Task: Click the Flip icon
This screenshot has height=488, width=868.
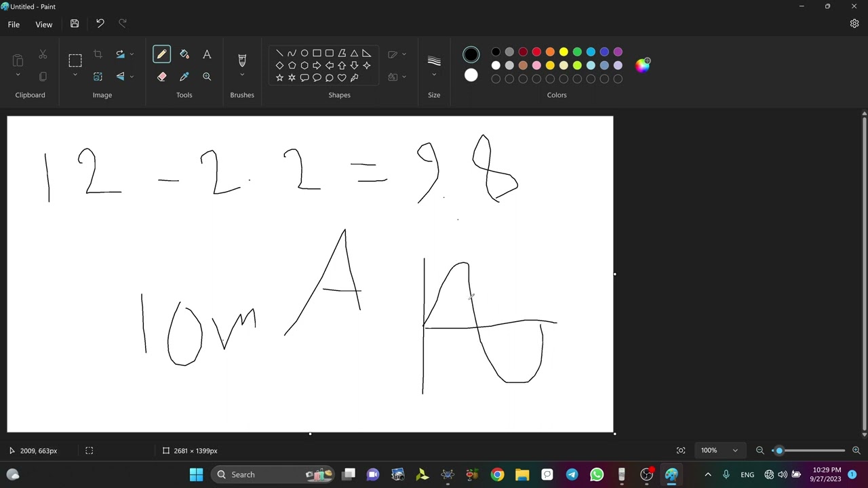Action: 120,77
